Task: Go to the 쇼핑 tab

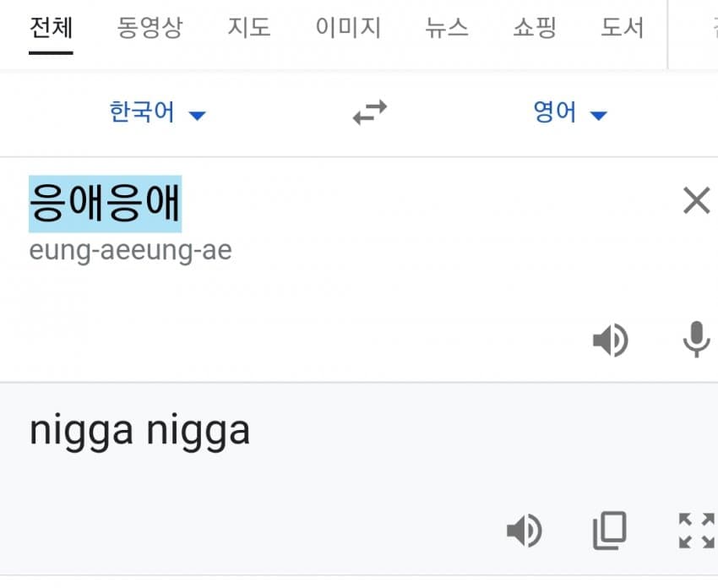Action: coord(535,28)
